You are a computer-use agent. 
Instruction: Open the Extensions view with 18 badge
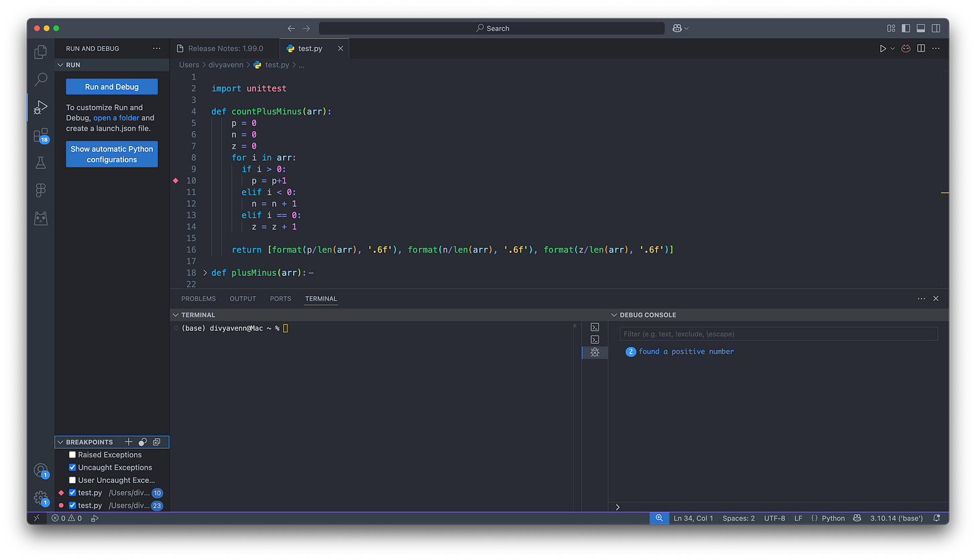41,135
